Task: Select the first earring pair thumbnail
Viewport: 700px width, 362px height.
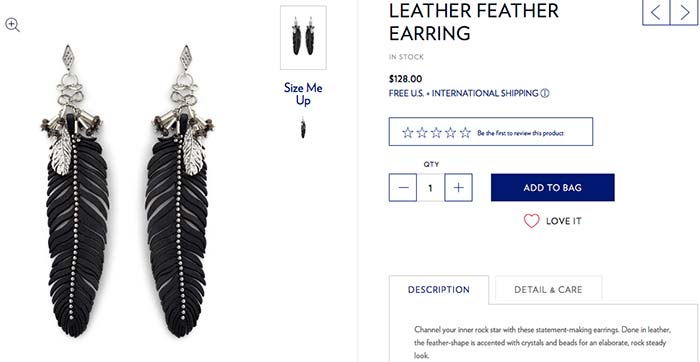Action: pos(303,37)
